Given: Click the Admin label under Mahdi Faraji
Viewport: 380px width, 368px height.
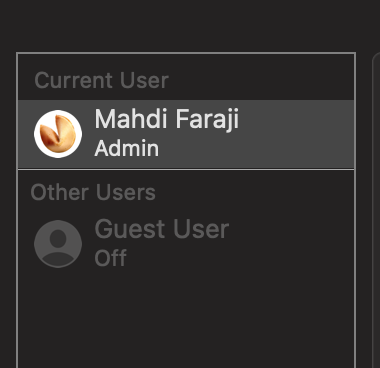Looking at the screenshot, I should pos(127,149).
